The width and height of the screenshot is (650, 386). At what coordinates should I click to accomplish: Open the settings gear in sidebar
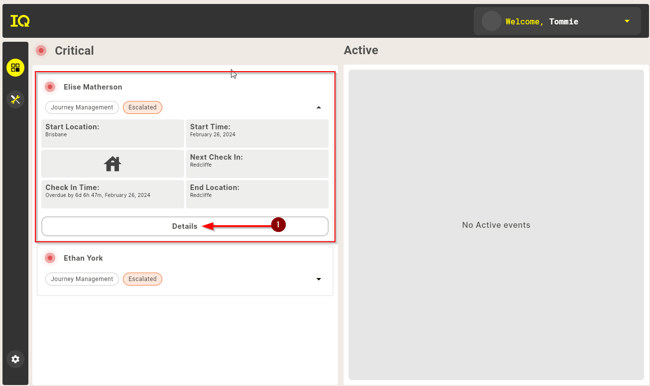15,359
